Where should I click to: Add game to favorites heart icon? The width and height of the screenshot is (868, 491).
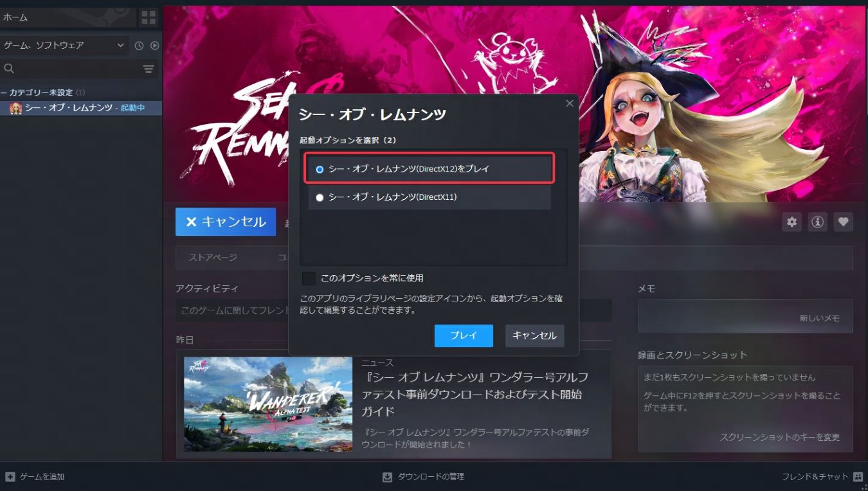[844, 222]
